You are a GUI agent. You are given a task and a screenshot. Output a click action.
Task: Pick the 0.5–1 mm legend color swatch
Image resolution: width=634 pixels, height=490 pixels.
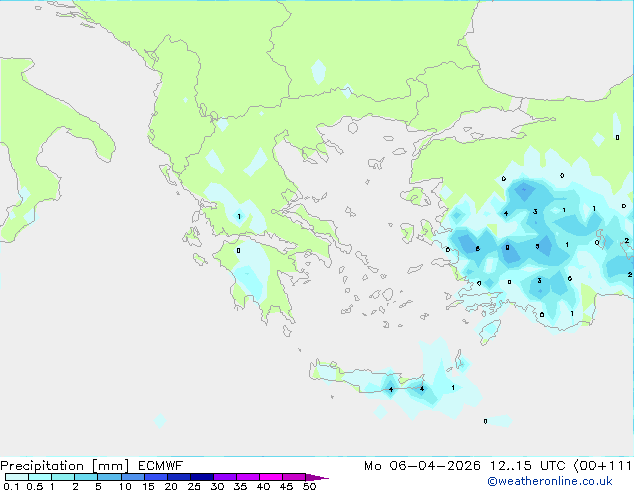click(40, 477)
